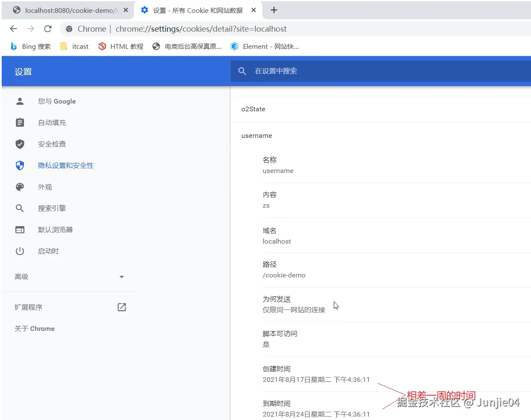Image resolution: width=531 pixels, height=420 pixels.
Task: Open the 您与 Google settings section
Action: pos(57,101)
